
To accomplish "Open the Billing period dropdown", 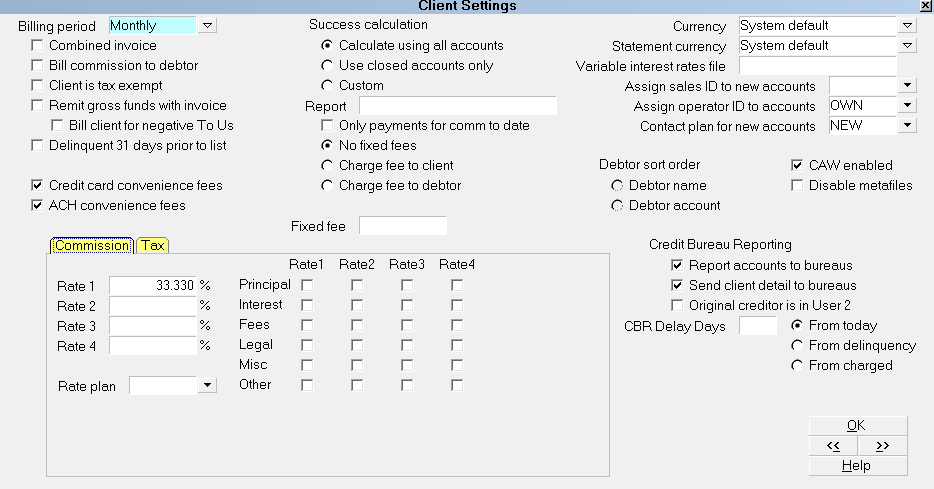I will 207,26.
